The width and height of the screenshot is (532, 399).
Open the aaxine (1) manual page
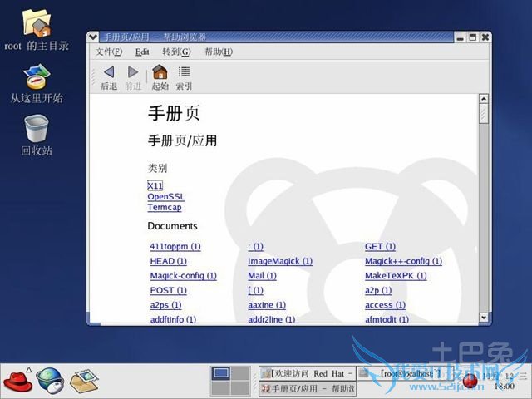tap(267, 305)
